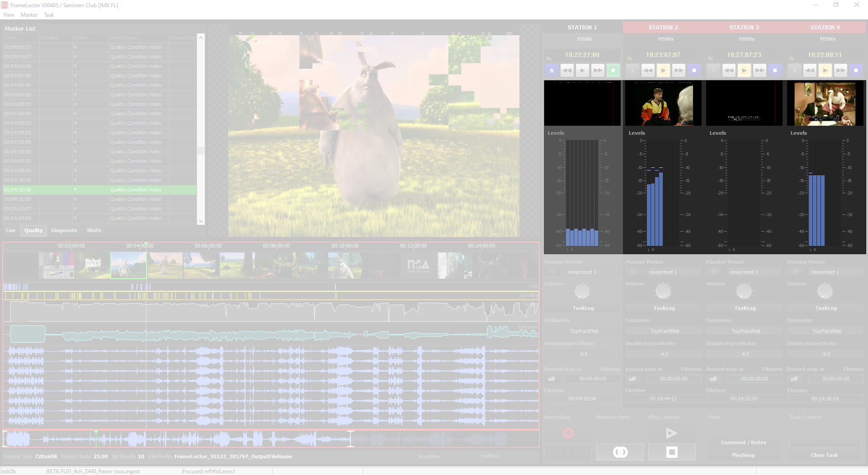Click the Comment / Notes button
This screenshot has width=868, height=475.
pos(743,442)
